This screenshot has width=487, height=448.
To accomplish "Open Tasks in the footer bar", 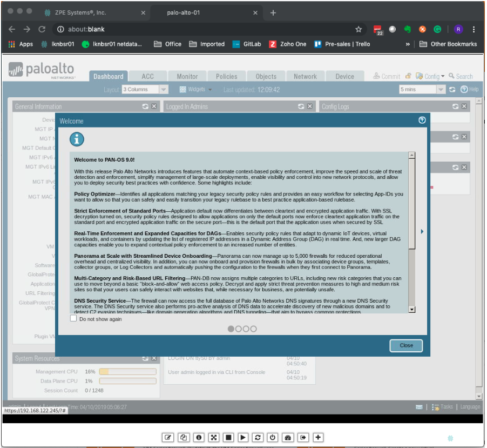I will [x=442, y=407].
